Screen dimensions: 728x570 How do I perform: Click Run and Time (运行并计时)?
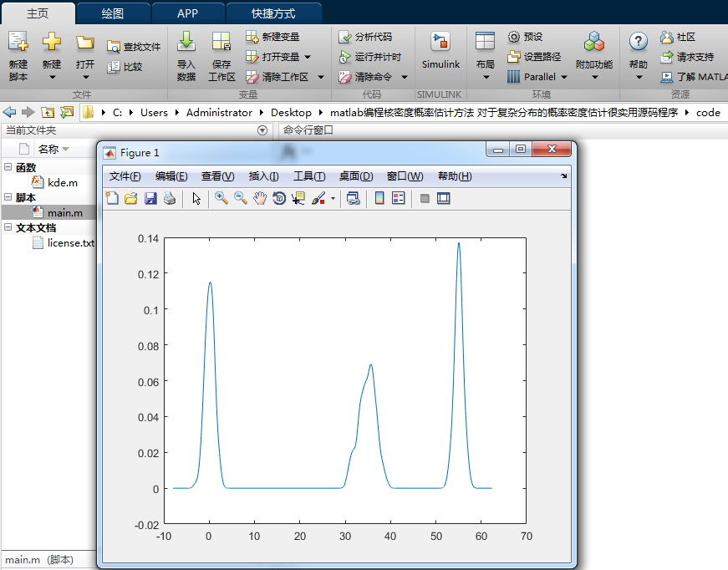tap(370, 57)
